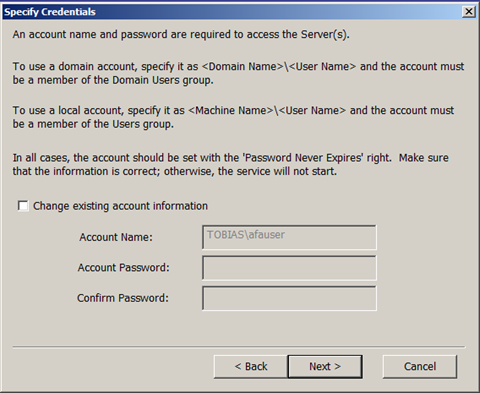Click the 'Account Password:' label
Image resolution: width=480 pixels, height=393 pixels.
pos(124,268)
